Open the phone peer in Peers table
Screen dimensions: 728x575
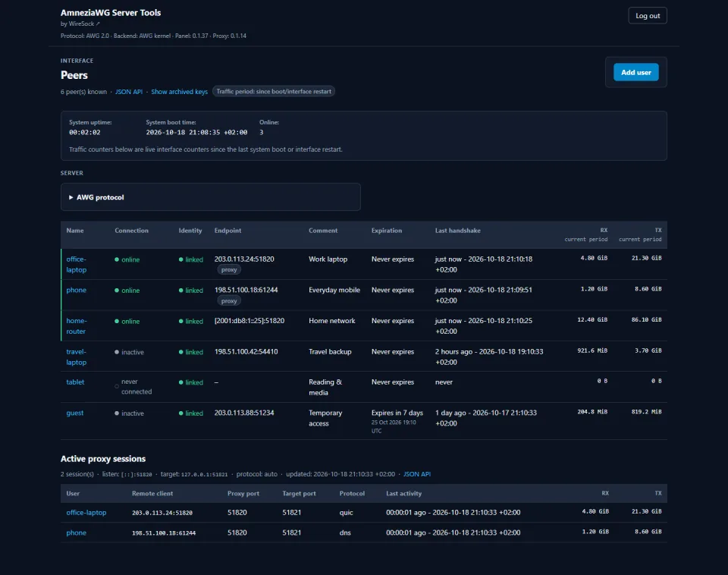pyautogui.click(x=76, y=290)
